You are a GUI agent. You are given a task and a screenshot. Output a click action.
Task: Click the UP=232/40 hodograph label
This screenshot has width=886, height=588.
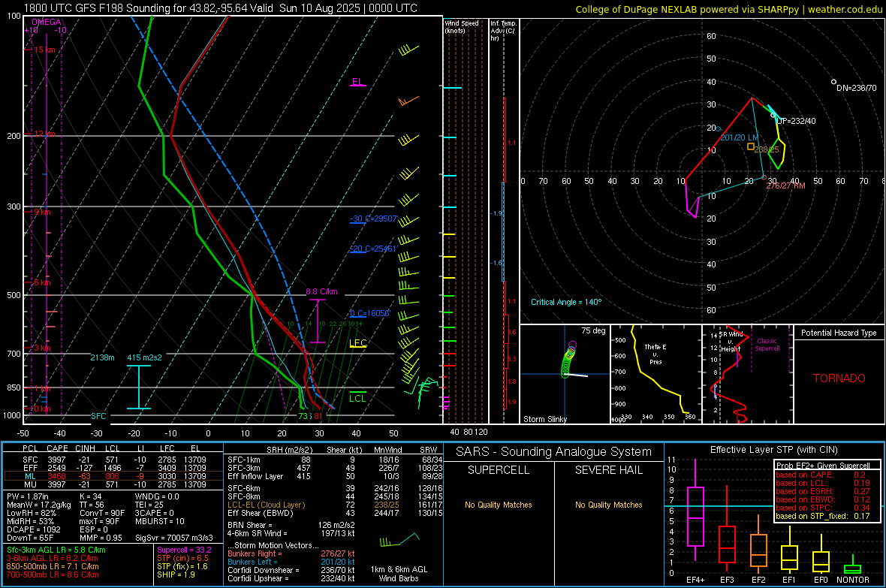pyautogui.click(x=796, y=121)
